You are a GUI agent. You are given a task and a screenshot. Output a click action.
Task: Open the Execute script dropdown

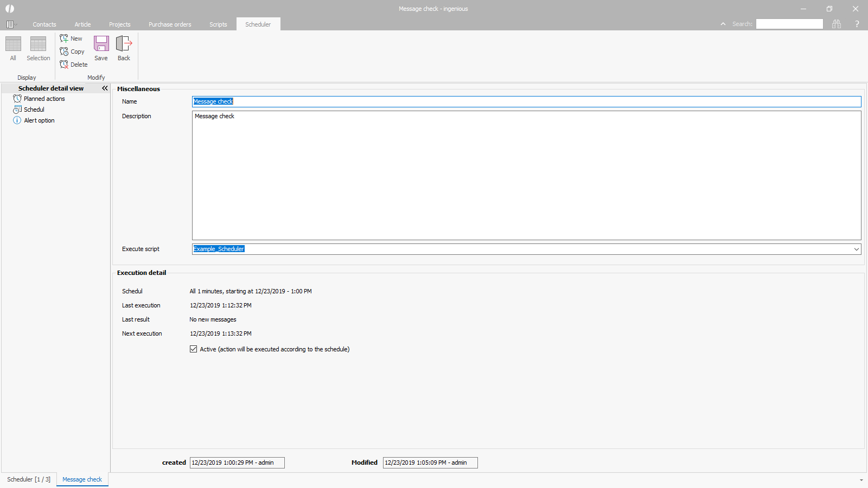[x=856, y=249]
